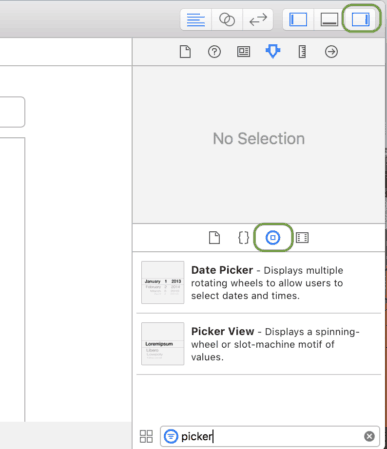Open the Size inspector ruler icon
Image resolution: width=387 pixels, height=449 pixels.
click(302, 52)
